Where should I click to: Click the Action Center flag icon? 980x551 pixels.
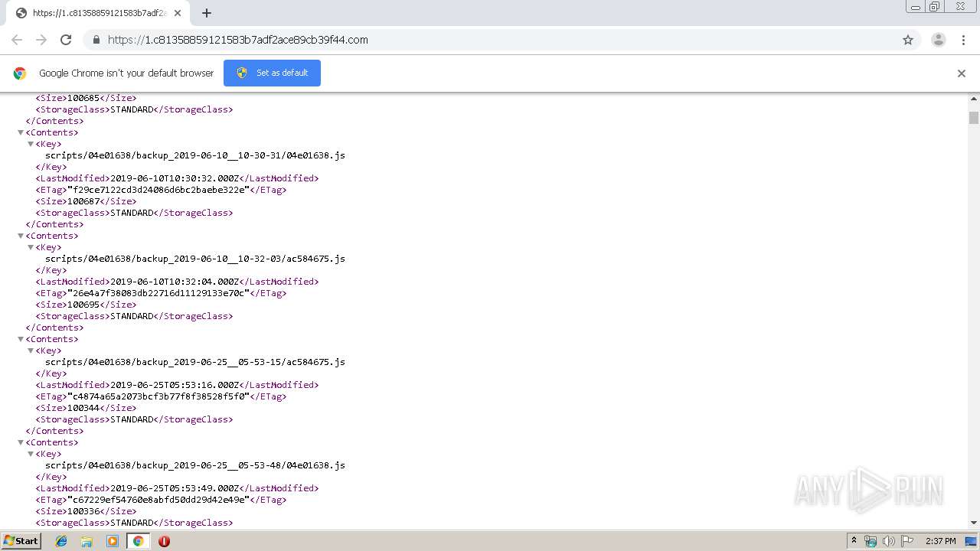coord(907,541)
